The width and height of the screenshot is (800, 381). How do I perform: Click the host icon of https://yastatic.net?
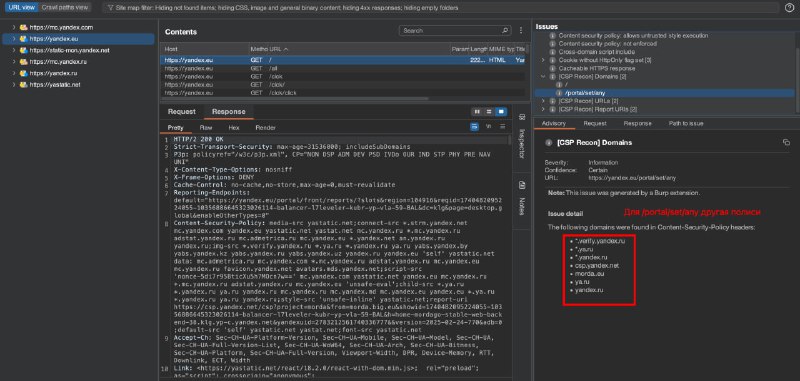pyautogui.click(x=23, y=85)
